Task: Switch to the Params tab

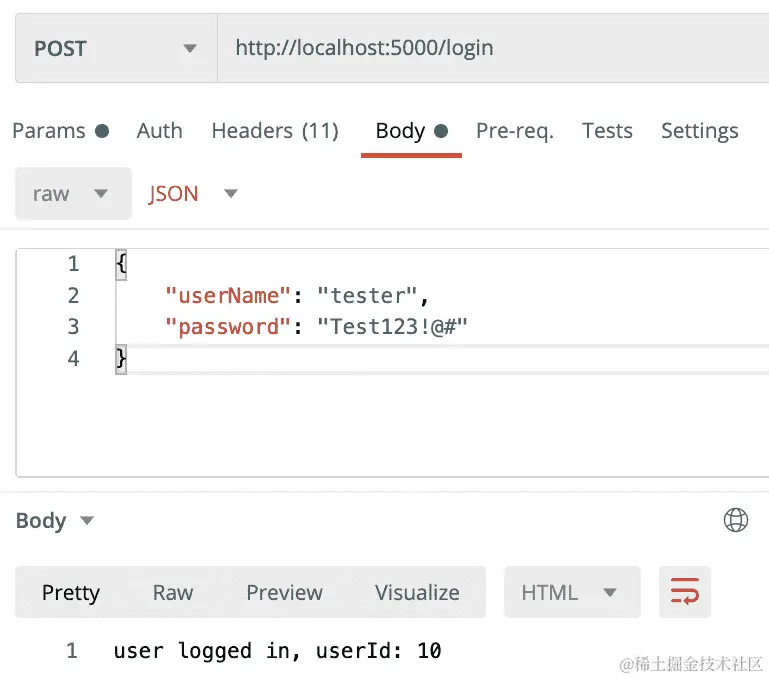Action: 60,131
